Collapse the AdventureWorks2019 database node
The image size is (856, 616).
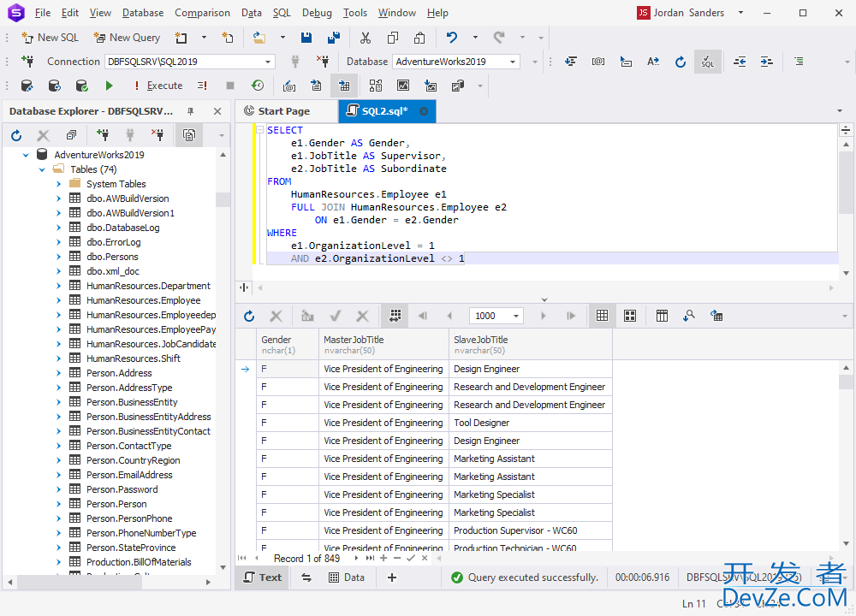[x=26, y=155]
